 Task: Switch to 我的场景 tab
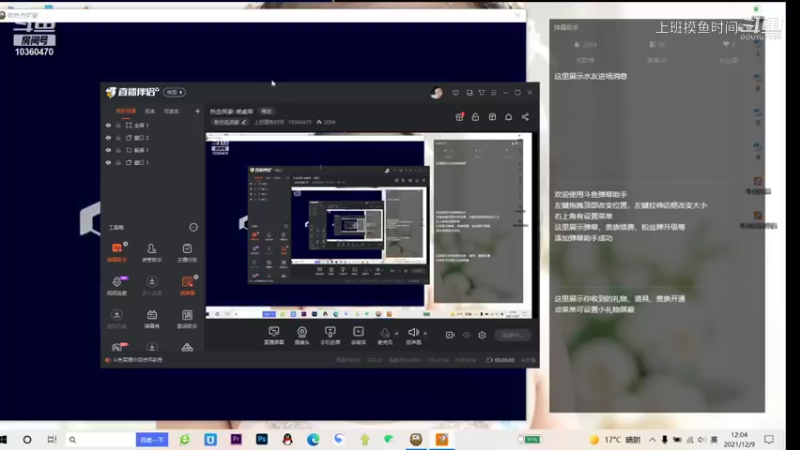point(126,111)
